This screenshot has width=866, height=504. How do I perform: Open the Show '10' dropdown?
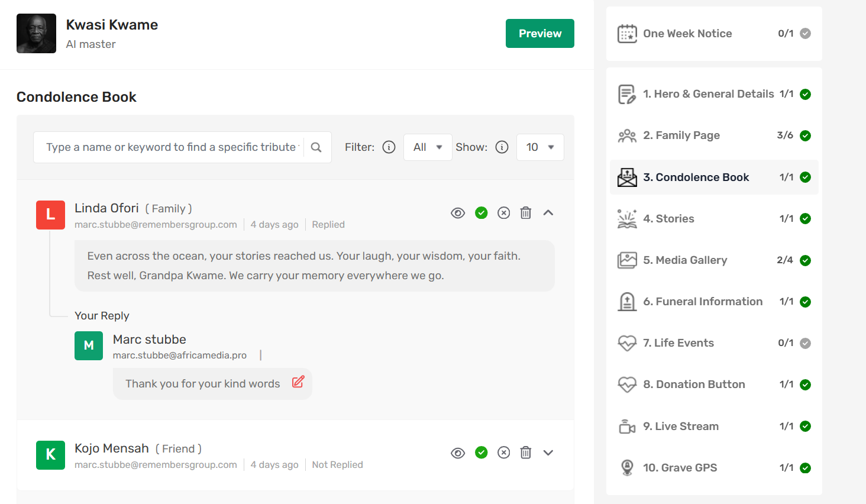pyautogui.click(x=540, y=147)
